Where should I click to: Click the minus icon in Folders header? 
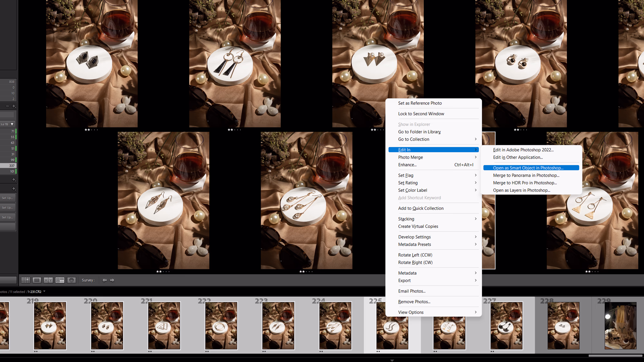7,106
